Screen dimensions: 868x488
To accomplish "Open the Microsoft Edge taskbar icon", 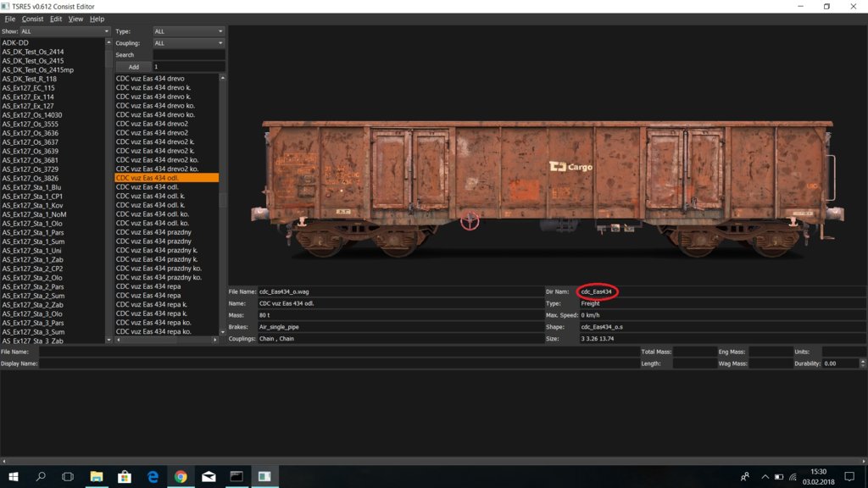I will [x=153, y=477].
